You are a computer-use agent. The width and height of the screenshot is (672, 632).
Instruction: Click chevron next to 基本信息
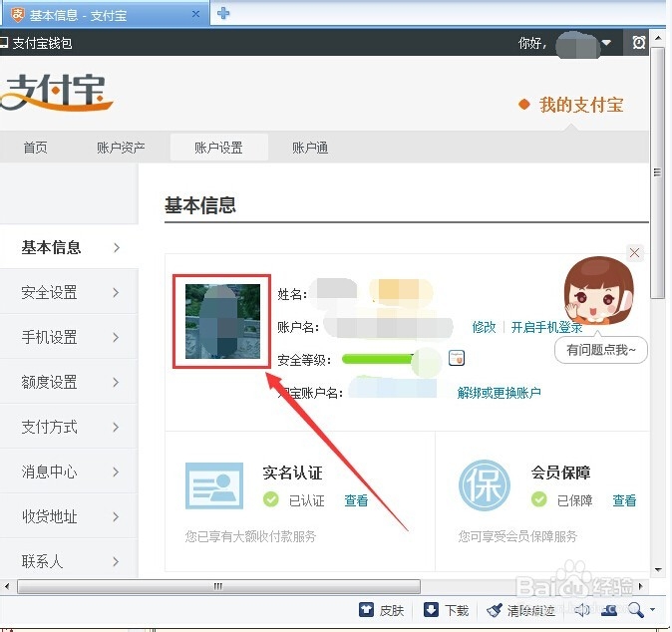(116, 247)
